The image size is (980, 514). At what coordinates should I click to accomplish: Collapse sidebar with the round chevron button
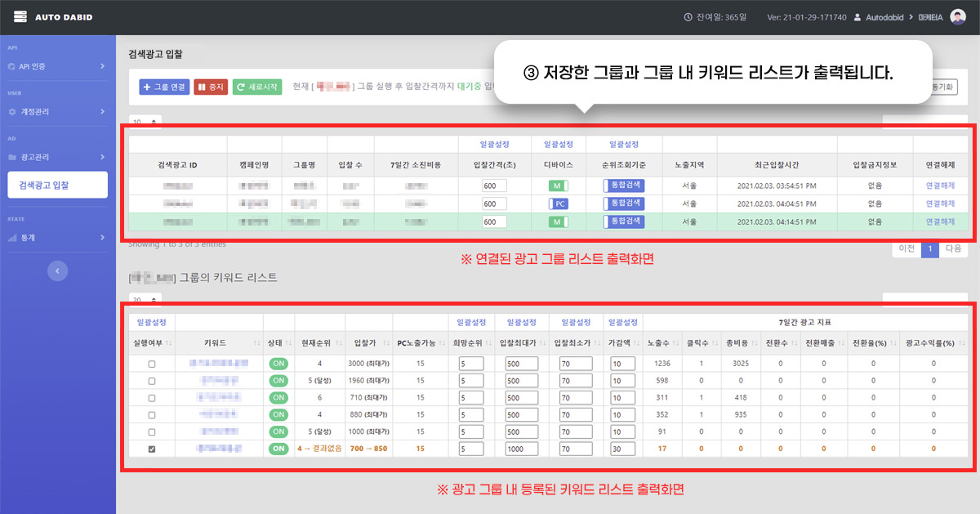tap(57, 270)
